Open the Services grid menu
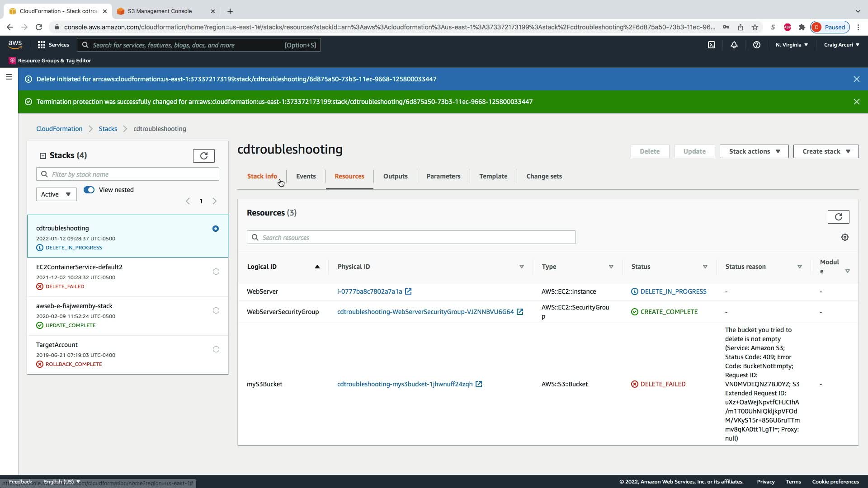 pos(53,45)
